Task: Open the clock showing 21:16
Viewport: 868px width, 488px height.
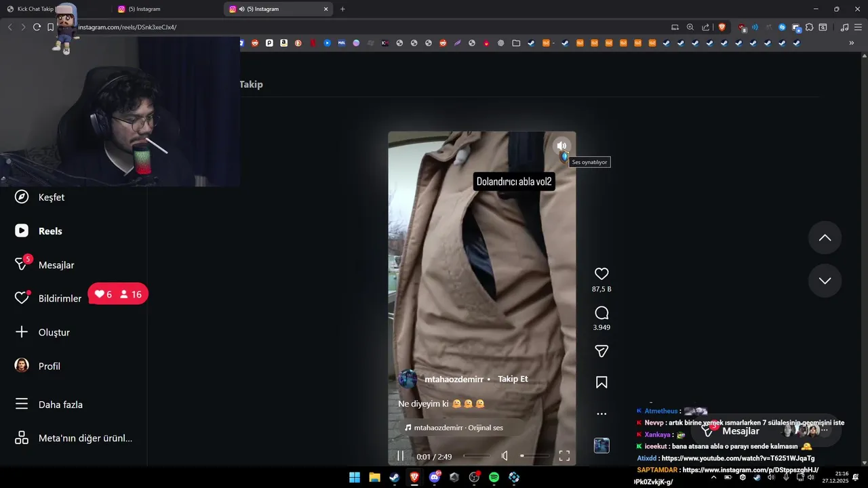Action: click(835, 477)
